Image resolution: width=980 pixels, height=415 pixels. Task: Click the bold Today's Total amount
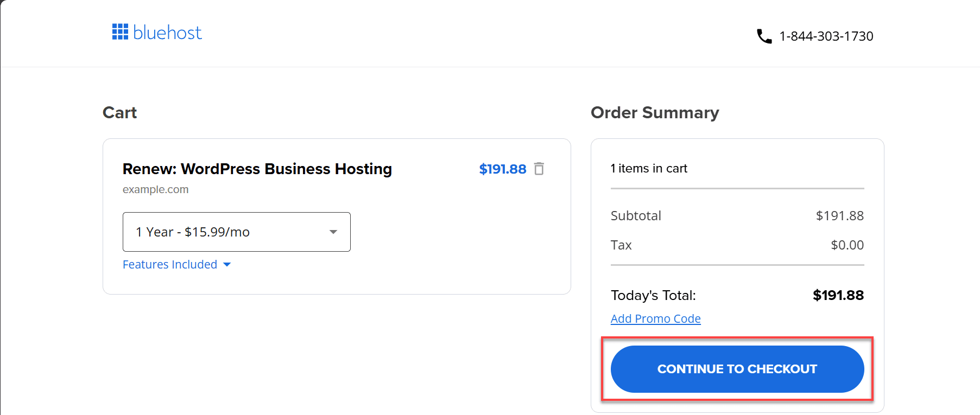(x=838, y=296)
